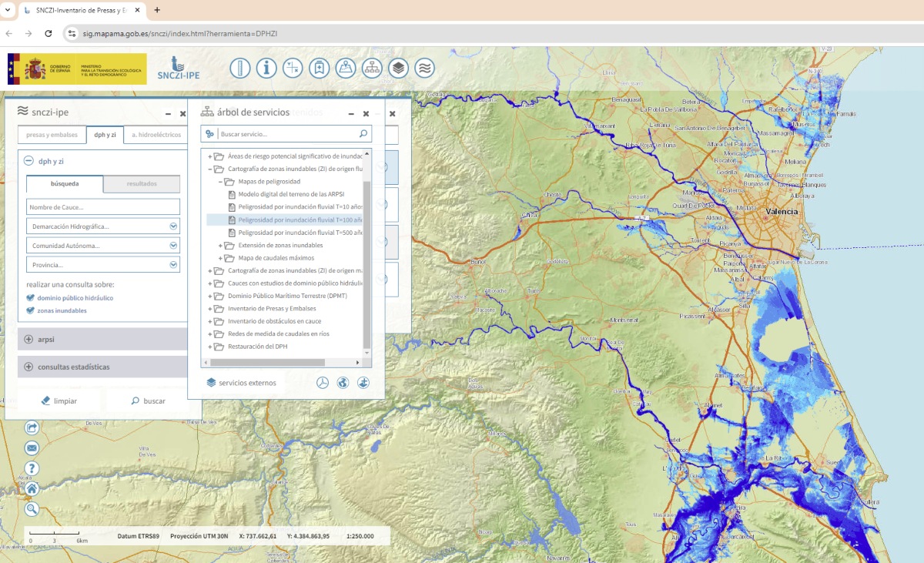This screenshot has width=924, height=563.
Task: Click the service tree toolbar icon
Action: 372,68
